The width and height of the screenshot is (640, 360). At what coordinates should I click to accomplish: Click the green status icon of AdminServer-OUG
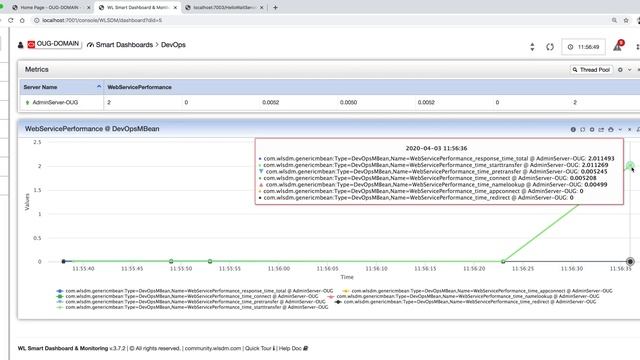click(x=27, y=102)
